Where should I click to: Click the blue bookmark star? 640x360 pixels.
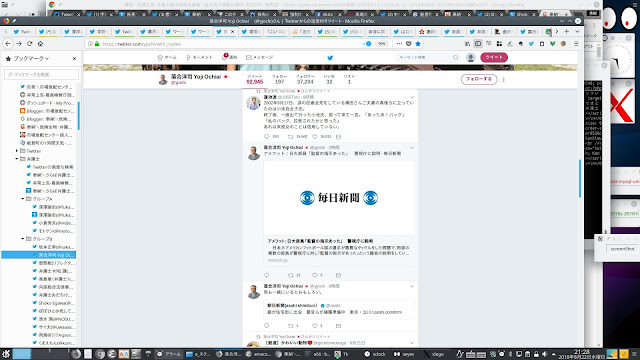tap(418, 44)
